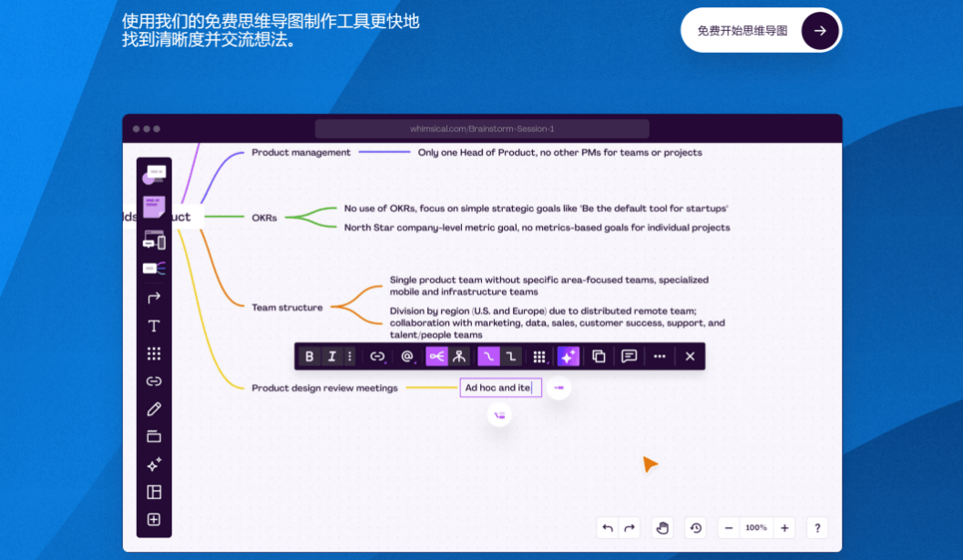Screen dimensions: 963x560
Task: Click the 100% zoom level
Action: pos(756,527)
